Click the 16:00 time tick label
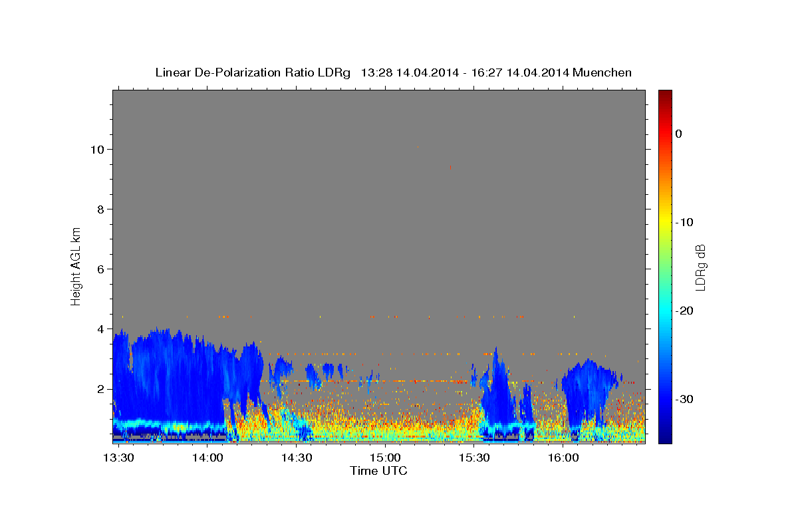This screenshot has height=532, width=798. [563, 458]
